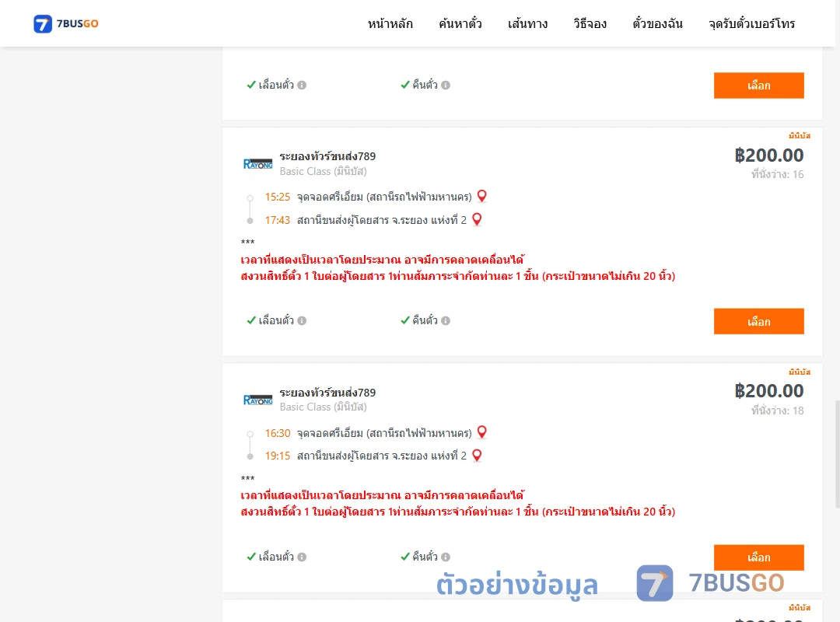The width and height of the screenshot is (840, 622).
Task: Click Rayong operator logo in 15:25 card
Action: (x=257, y=164)
